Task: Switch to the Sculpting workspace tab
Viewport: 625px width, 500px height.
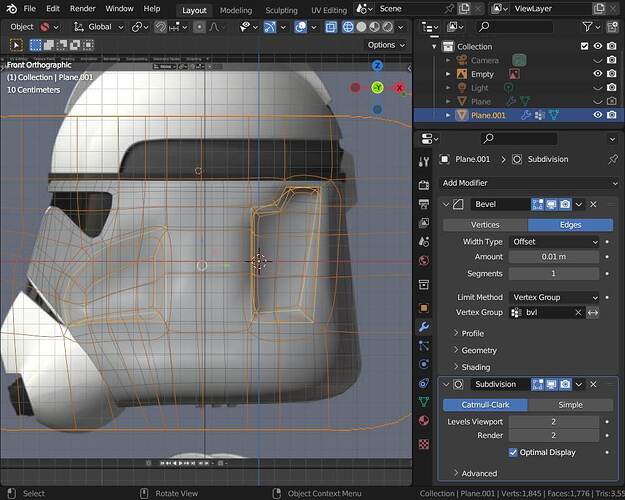Action: click(281, 10)
